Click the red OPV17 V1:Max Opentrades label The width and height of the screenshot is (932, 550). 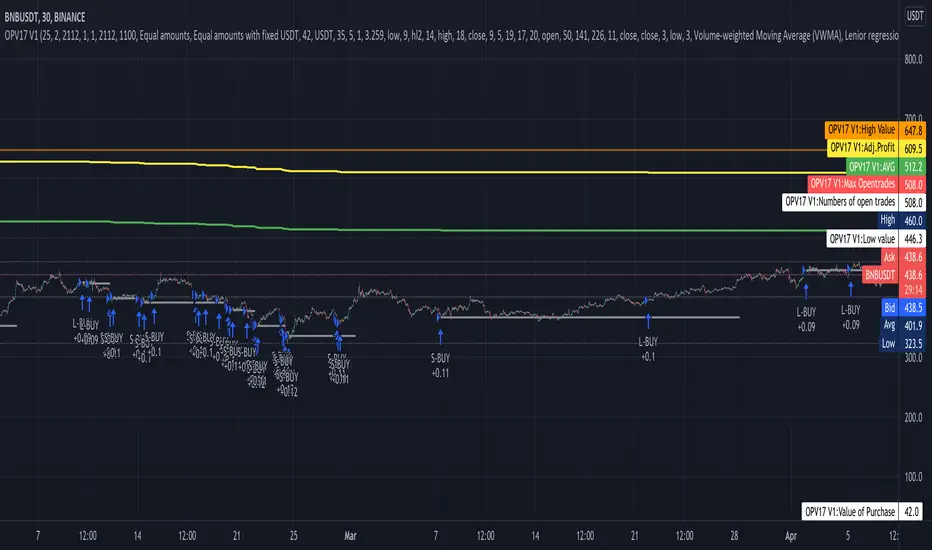(867, 184)
